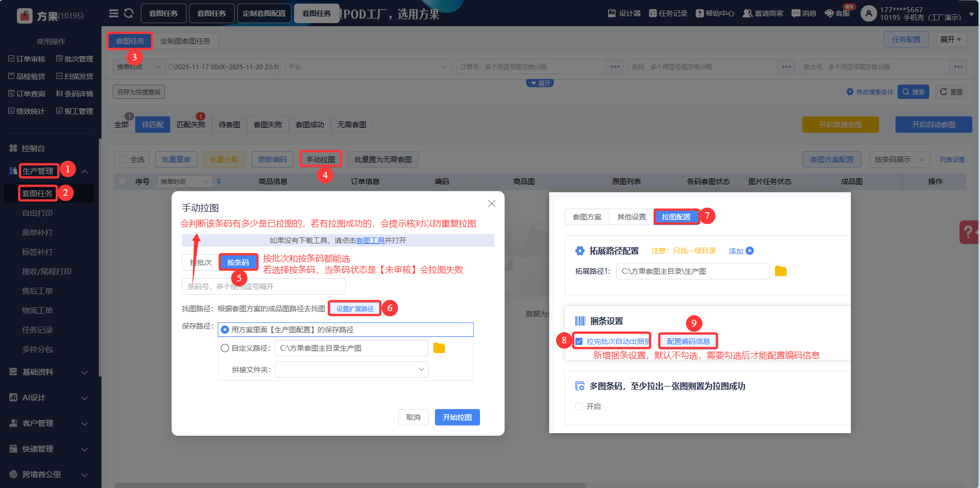
Task: Click the 条码号 input field in dialog
Action: point(263,287)
